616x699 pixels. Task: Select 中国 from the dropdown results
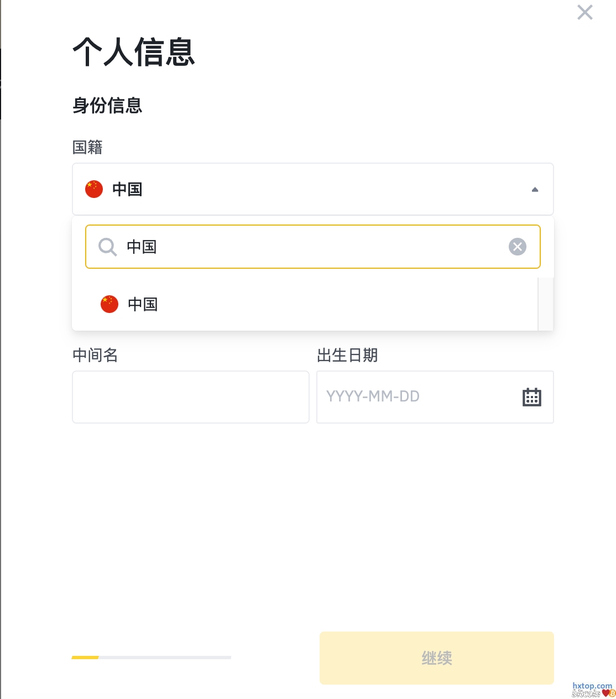[x=143, y=304]
